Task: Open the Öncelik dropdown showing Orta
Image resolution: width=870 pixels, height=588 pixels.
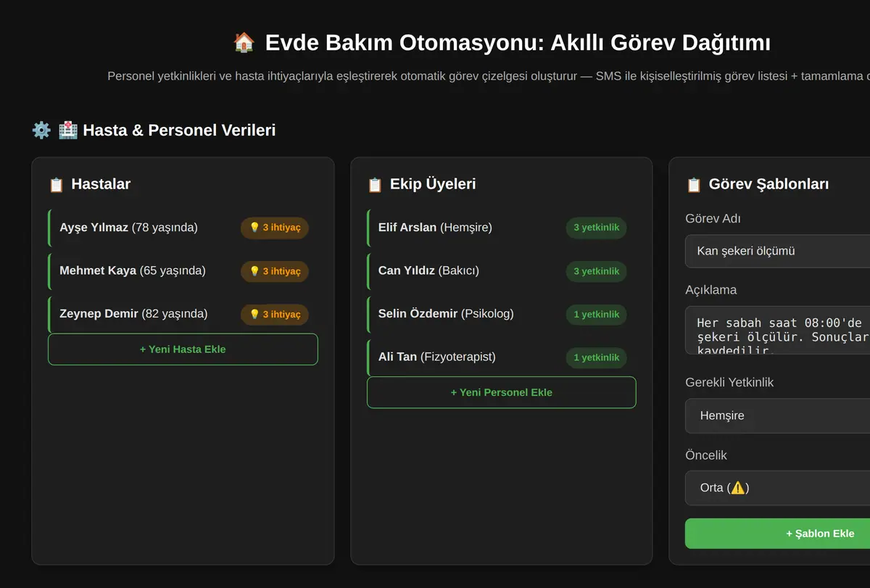Action: (x=777, y=488)
